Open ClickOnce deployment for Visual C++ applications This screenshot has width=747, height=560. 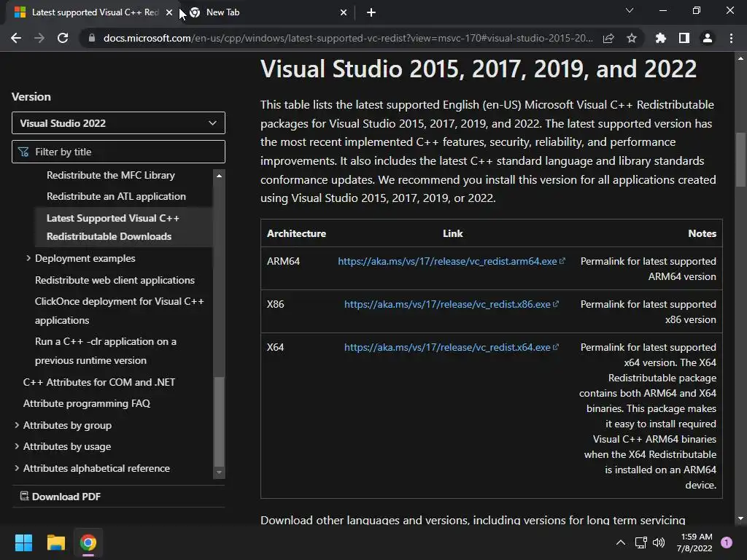[119, 311]
